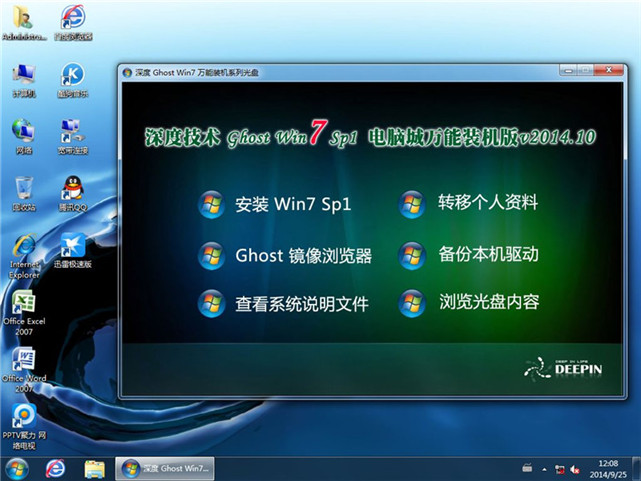Open the Recycle Bin (回收站) icon
This screenshot has height=481, width=641.
(x=24, y=194)
